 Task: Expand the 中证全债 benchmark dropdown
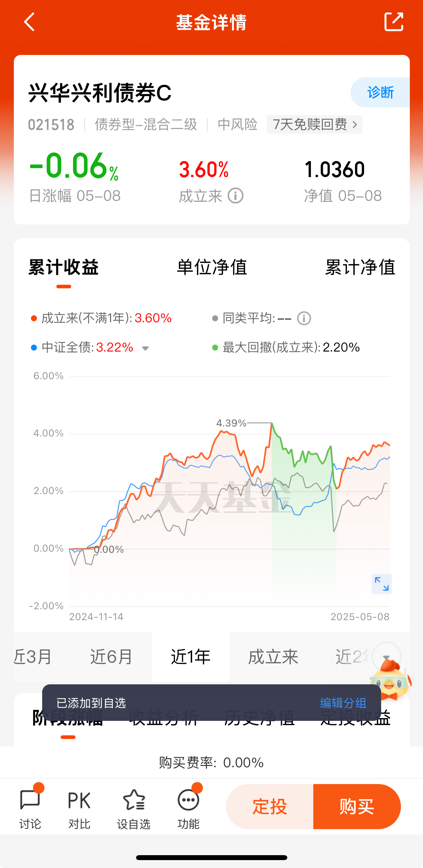coord(145,348)
